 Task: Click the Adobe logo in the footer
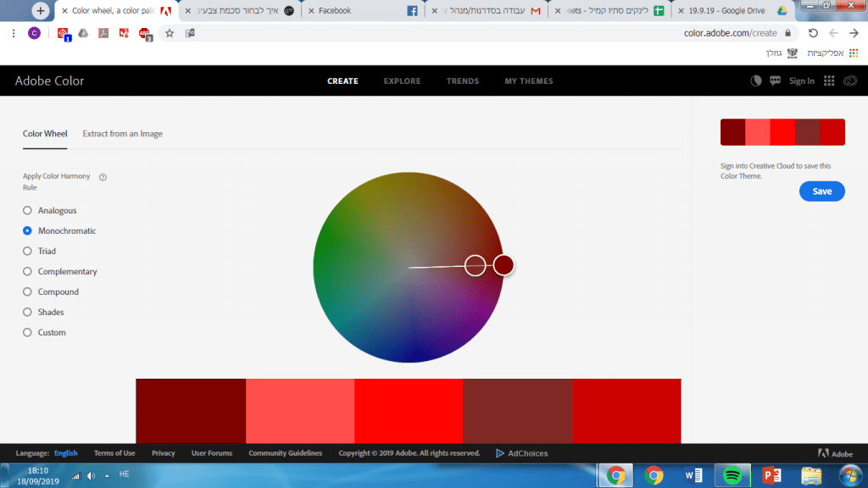835,453
